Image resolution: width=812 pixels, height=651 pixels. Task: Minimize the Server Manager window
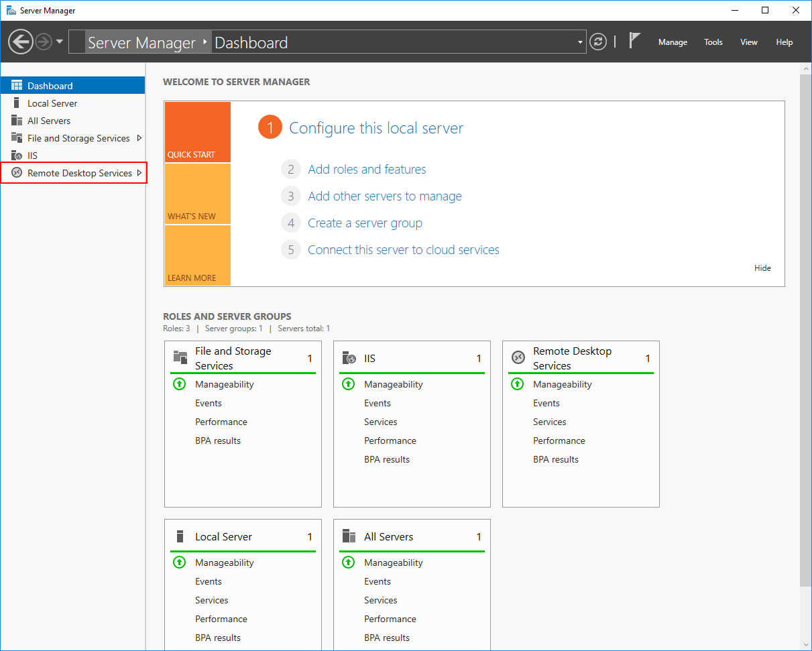(735, 10)
